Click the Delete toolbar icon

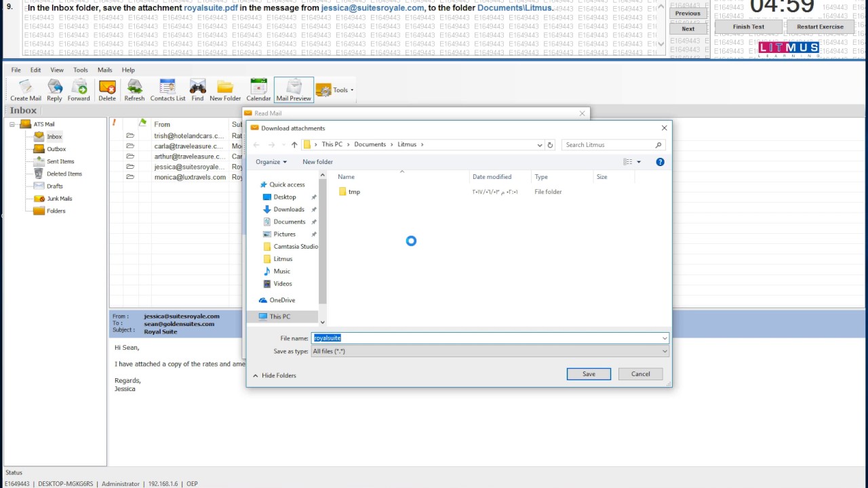(x=107, y=90)
